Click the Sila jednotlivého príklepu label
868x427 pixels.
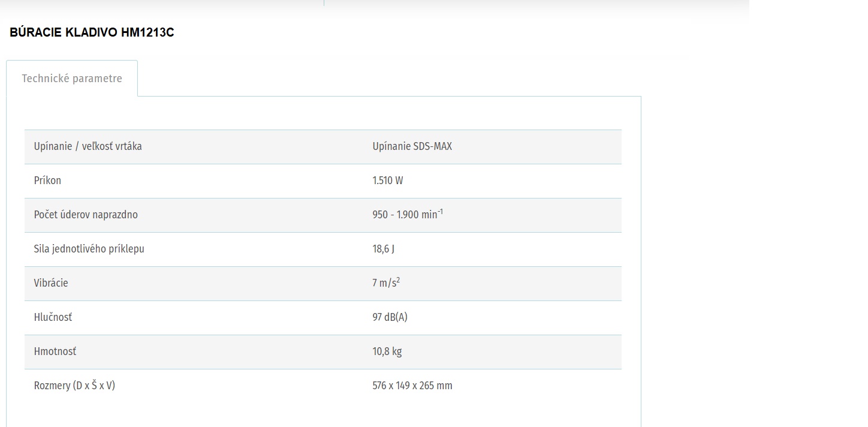click(x=89, y=249)
